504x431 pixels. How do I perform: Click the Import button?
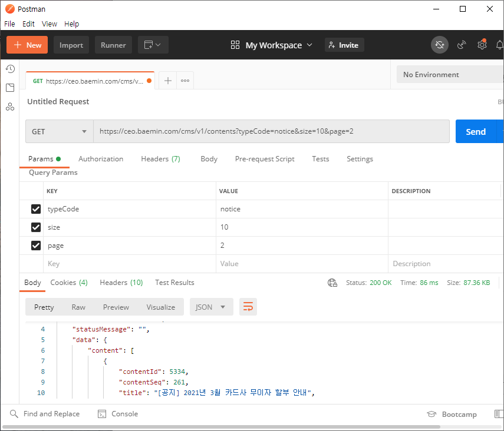(x=71, y=45)
